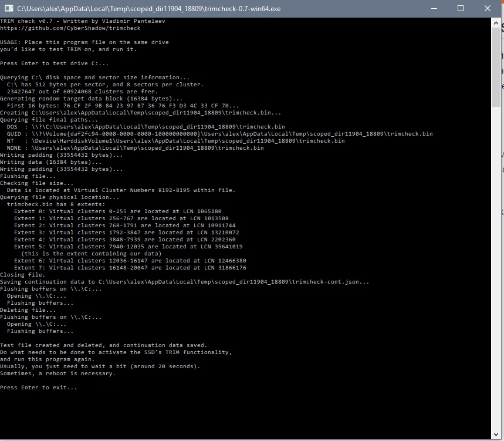Viewport: 504px width, 441px height.
Task: Click the https://github.com/CyberShadow/trimcheck URL
Action: (x=70, y=28)
